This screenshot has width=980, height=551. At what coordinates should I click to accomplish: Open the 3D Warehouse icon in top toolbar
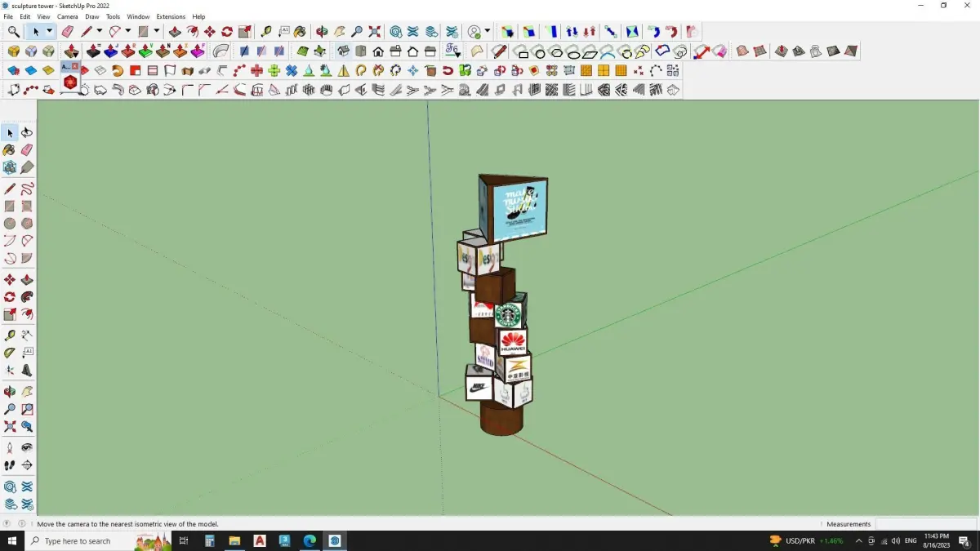tap(396, 32)
